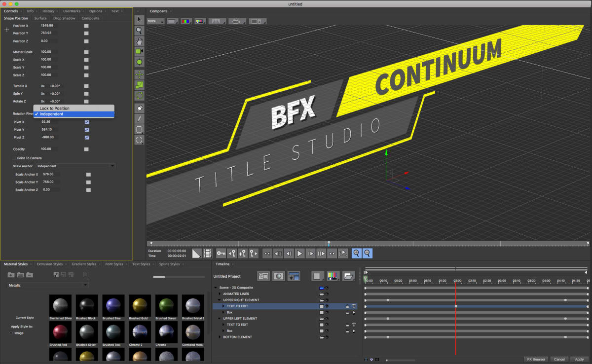Image resolution: width=592 pixels, height=364 pixels.
Task: Click the color bars icon in Timeline toolbar
Action: 333,276
